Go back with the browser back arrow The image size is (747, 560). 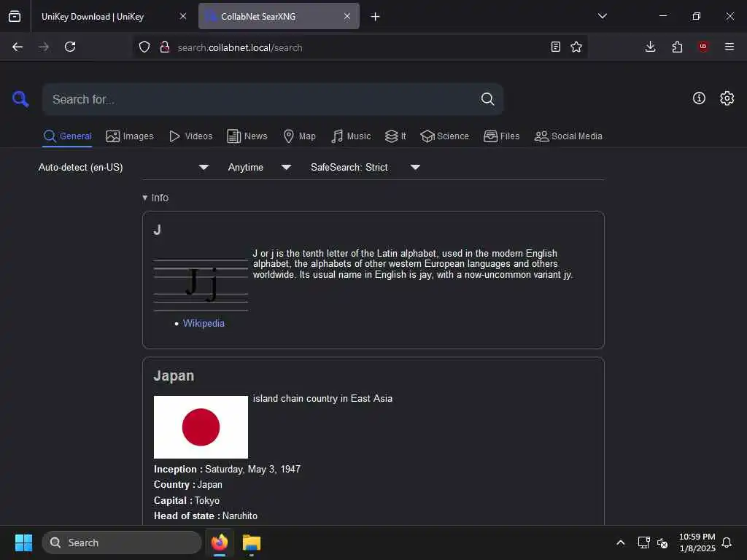click(18, 47)
